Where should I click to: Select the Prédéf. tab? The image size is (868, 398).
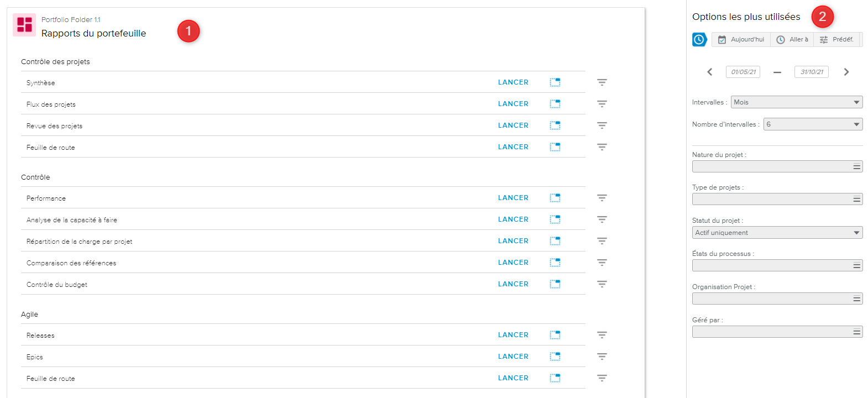coord(836,40)
